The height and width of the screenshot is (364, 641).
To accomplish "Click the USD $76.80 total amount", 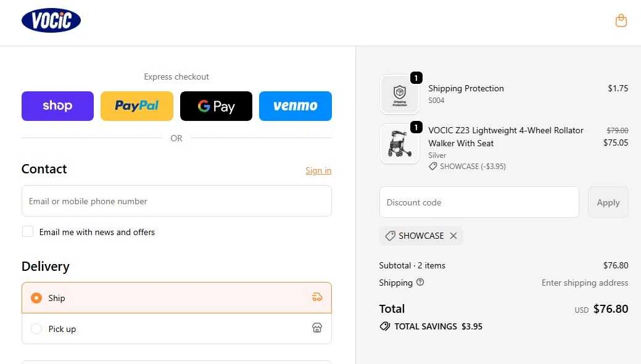I will [602, 309].
